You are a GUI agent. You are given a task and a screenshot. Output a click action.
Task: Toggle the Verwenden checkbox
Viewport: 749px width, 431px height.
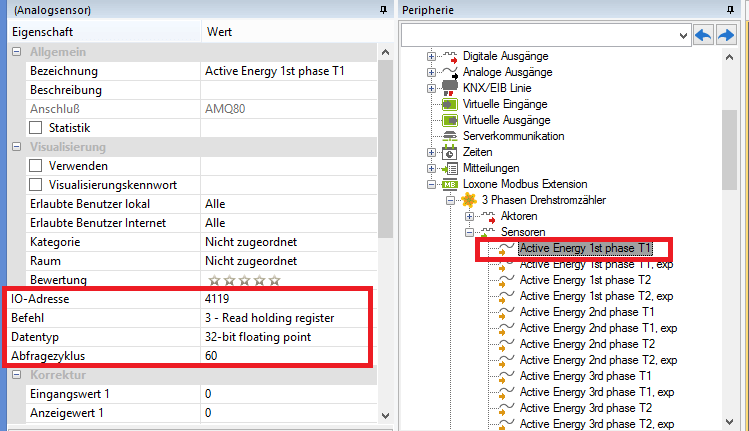click(x=36, y=166)
